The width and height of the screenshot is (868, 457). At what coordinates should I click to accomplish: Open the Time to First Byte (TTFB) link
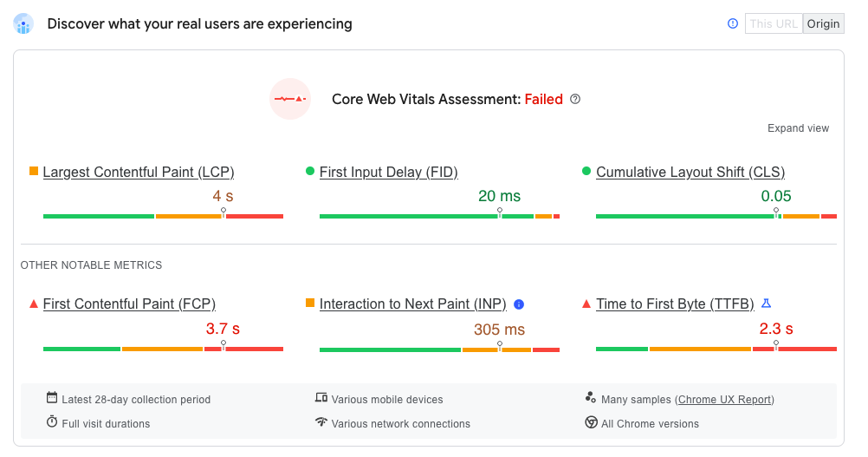[675, 304]
